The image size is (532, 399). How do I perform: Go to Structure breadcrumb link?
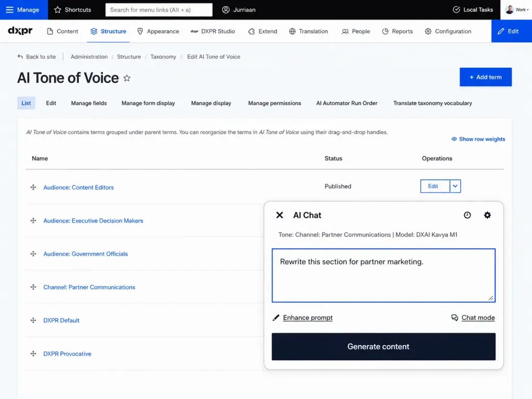(x=129, y=57)
